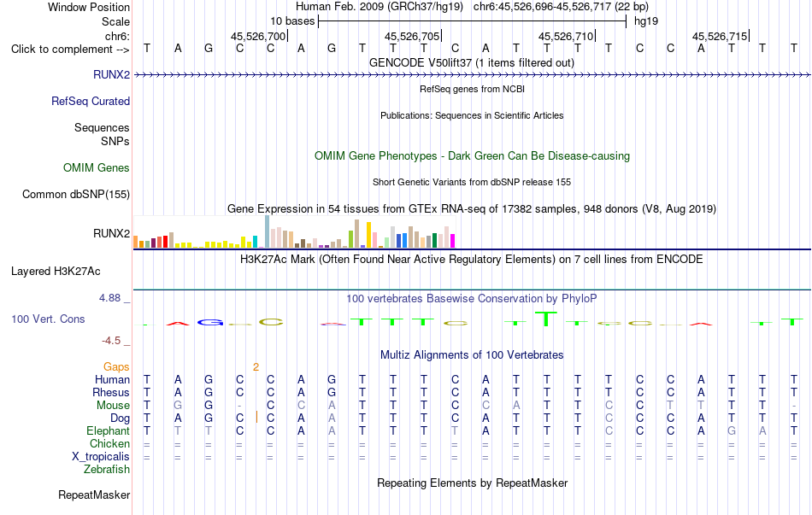Click the 45,526,710 position marker
This screenshot has height=515, width=812.
[566, 36]
